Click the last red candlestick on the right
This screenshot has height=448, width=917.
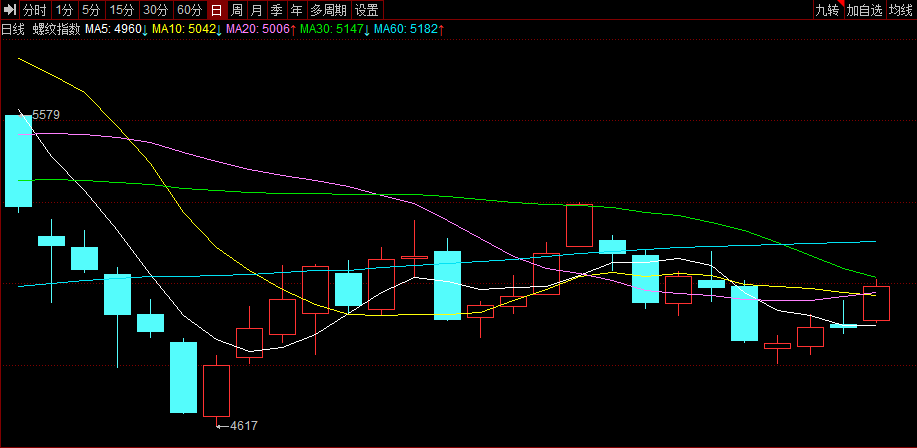(x=876, y=303)
